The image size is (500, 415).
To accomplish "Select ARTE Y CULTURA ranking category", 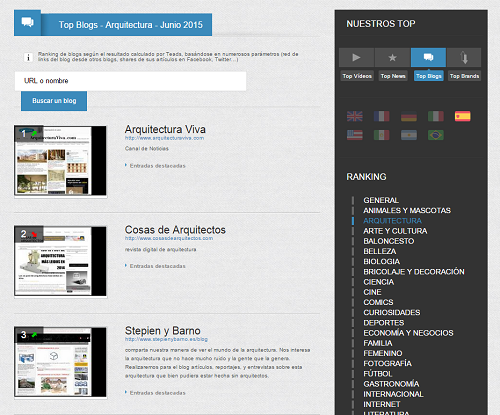I will pyautogui.click(x=395, y=231).
